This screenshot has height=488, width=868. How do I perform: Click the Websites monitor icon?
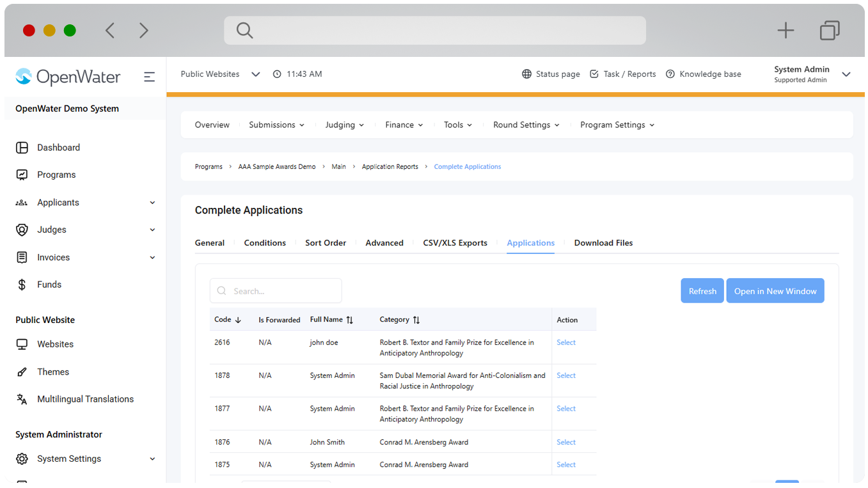22,344
